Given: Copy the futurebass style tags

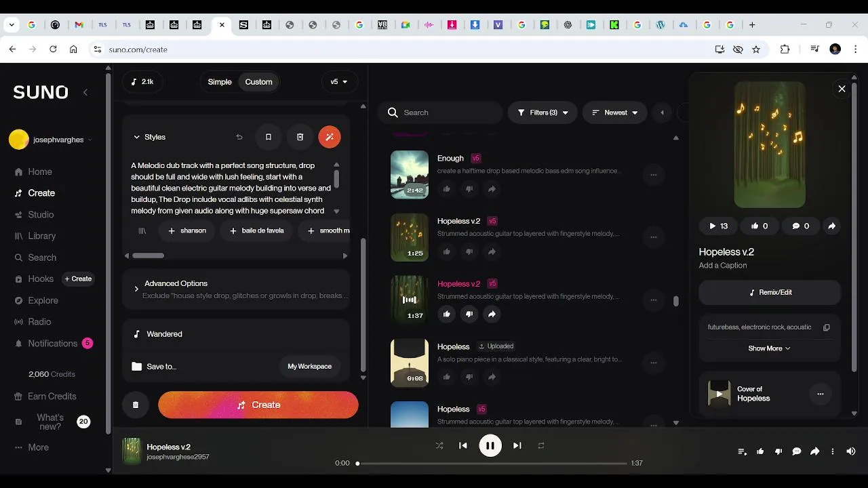Looking at the screenshot, I should coord(826,327).
